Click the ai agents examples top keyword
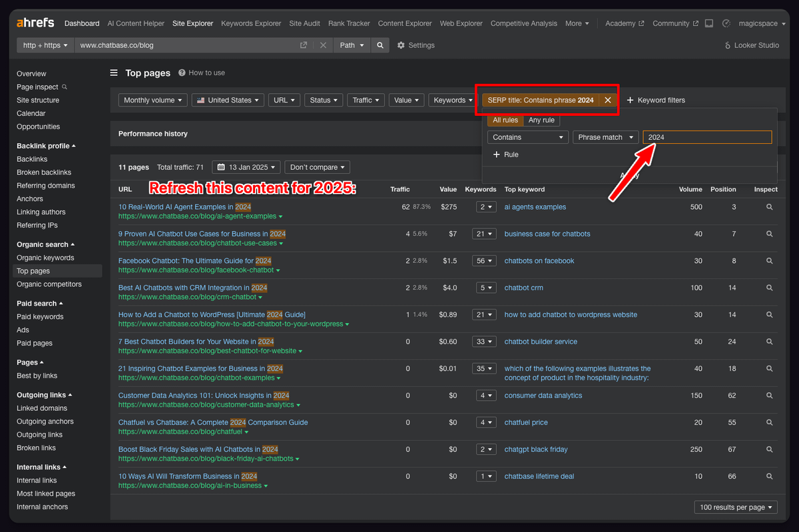799x532 pixels. coord(535,207)
